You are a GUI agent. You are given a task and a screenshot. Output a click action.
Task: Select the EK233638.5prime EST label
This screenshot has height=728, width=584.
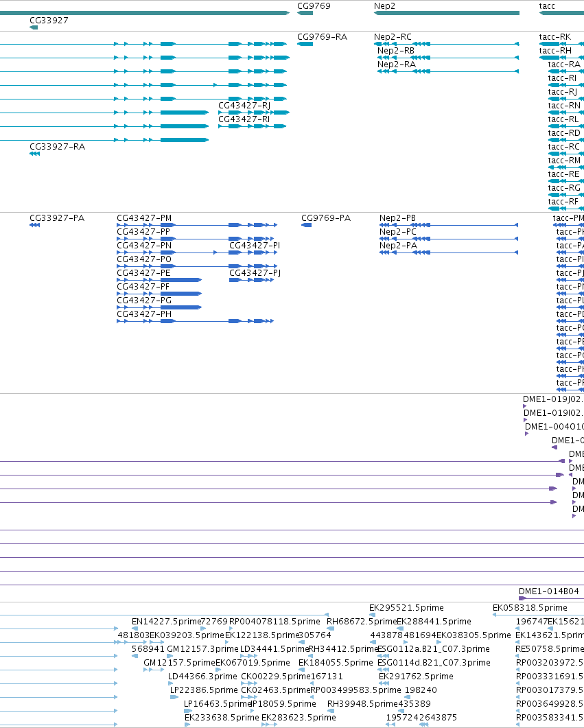[x=222, y=717]
